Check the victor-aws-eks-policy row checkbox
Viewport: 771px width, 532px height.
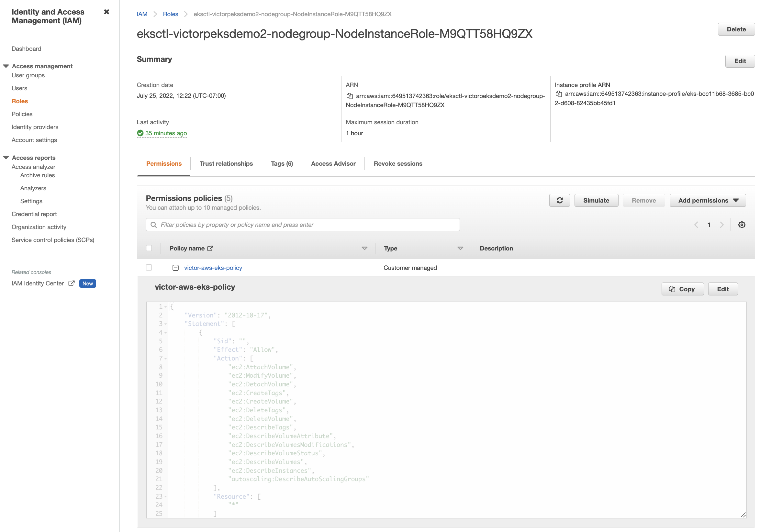(x=149, y=268)
